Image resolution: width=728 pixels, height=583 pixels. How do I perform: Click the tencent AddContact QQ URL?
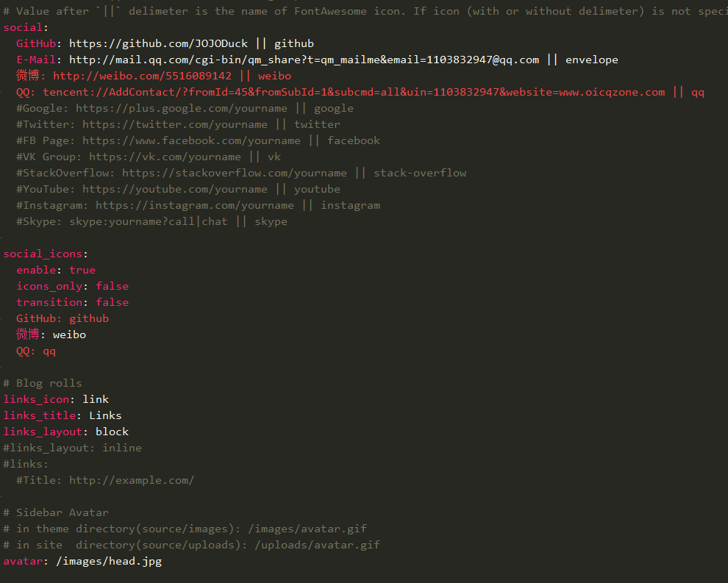point(353,92)
